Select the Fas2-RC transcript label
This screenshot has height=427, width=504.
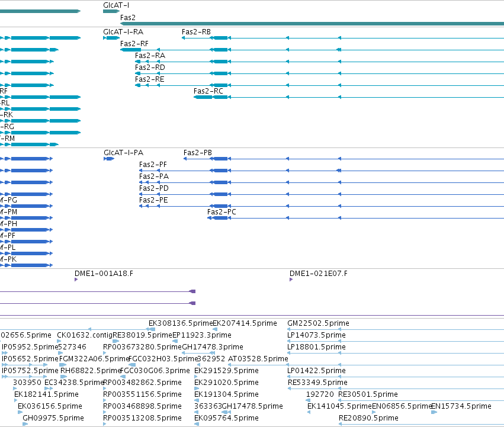tap(208, 91)
